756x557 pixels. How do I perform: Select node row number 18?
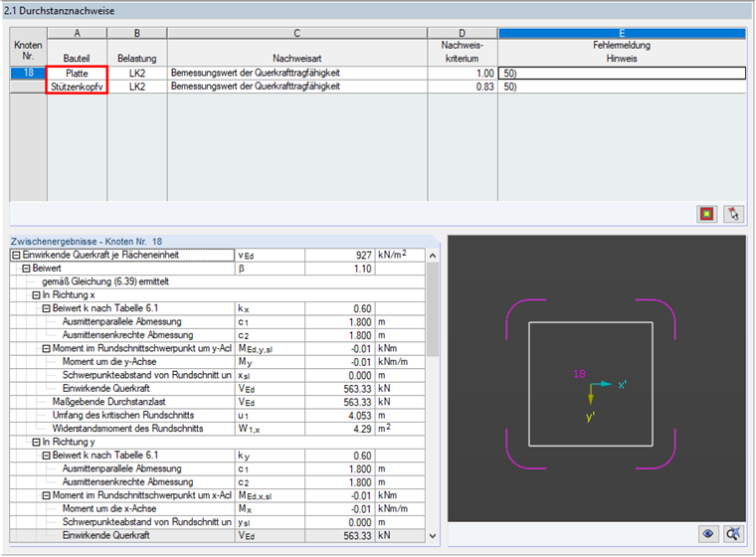tap(29, 73)
